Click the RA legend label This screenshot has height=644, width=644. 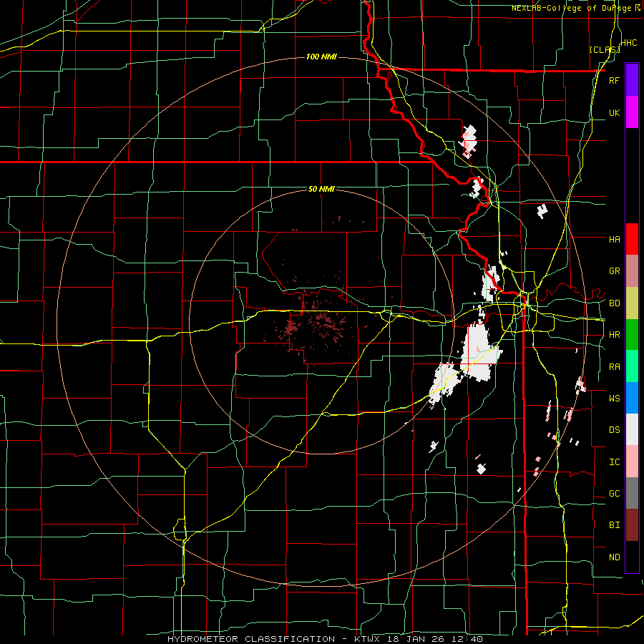(614, 367)
